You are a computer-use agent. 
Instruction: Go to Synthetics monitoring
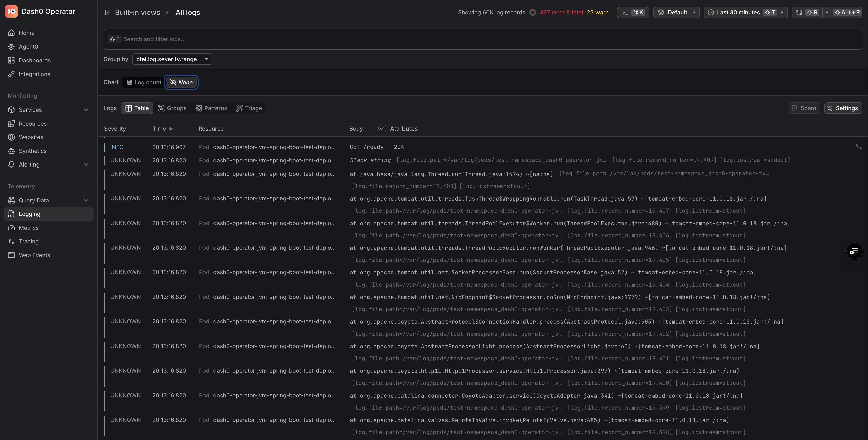coord(33,151)
